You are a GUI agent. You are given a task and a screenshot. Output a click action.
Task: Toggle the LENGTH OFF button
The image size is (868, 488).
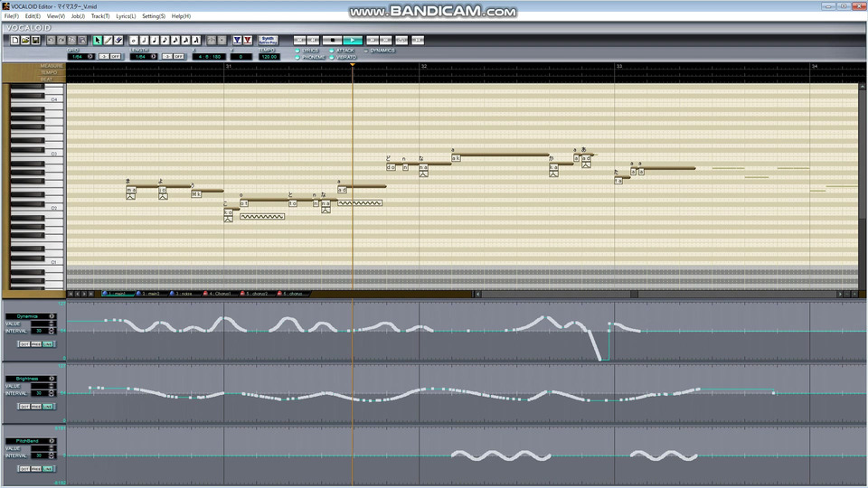tap(179, 56)
